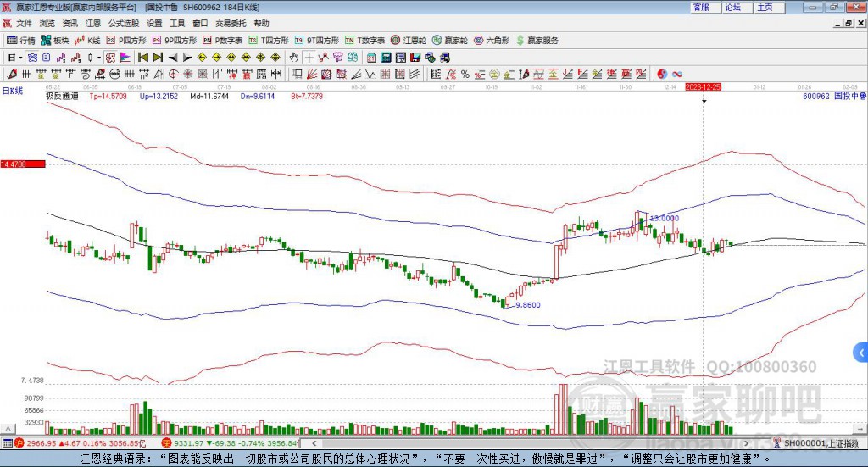Click the 论坛 forum button

tap(737, 8)
